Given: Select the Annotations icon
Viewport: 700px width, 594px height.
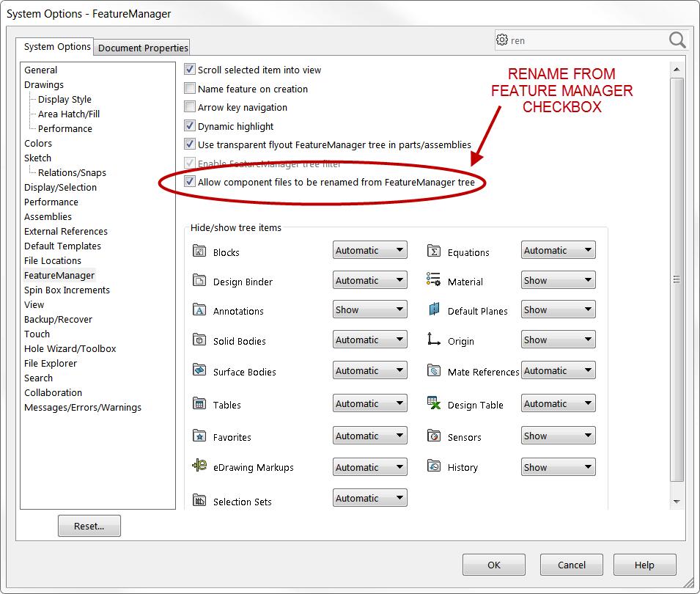Looking at the screenshot, I should click(x=200, y=309).
